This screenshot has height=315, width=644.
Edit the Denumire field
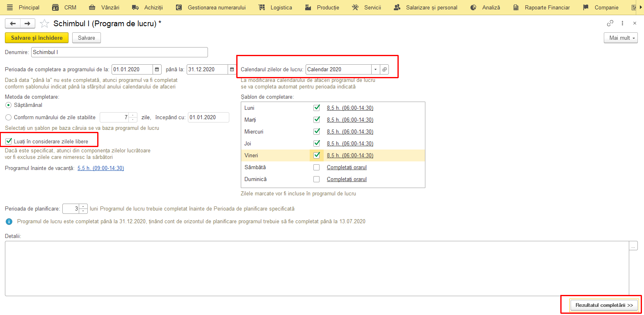coord(119,52)
